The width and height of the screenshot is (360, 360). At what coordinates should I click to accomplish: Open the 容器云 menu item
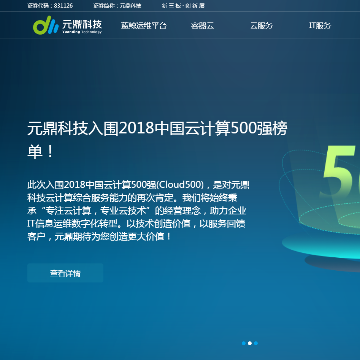pyautogui.click(x=202, y=26)
